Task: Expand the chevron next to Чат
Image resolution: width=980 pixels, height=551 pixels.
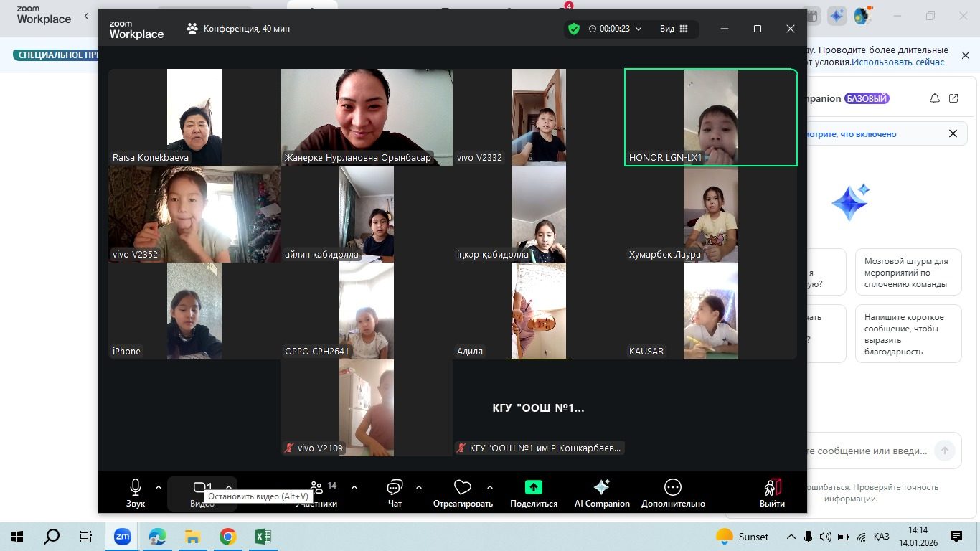Action: pyautogui.click(x=419, y=487)
